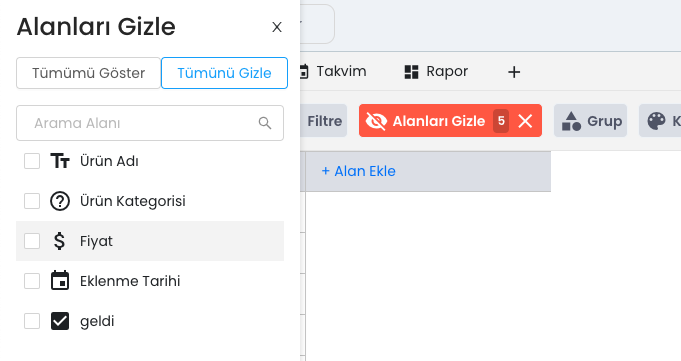Add a new view with plus
Screen dimensions: 681x361
pyautogui.click(x=514, y=72)
